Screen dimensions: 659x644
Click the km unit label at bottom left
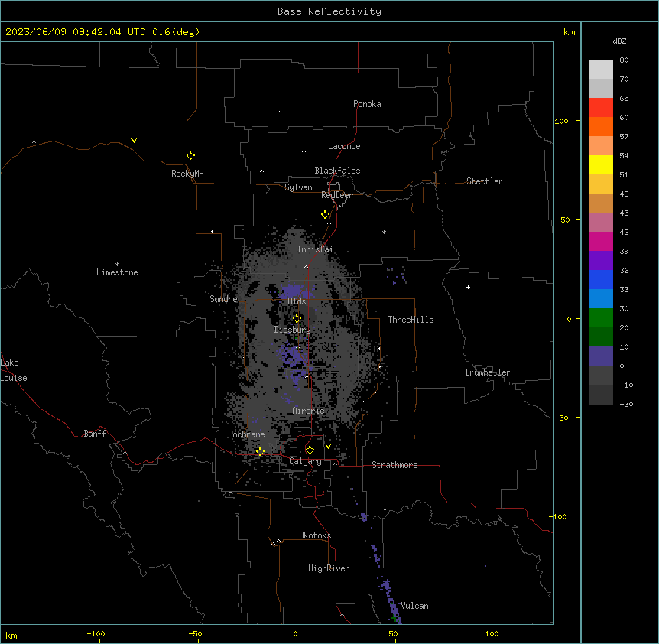click(x=11, y=635)
